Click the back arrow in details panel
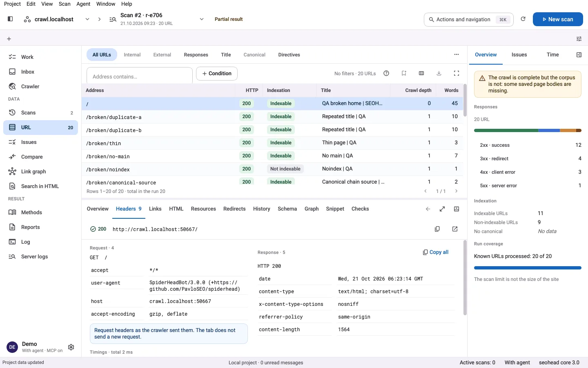 [428, 209]
